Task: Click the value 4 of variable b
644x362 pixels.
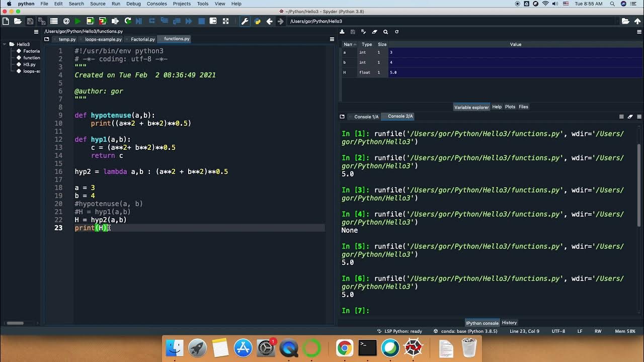Action: point(515,62)
